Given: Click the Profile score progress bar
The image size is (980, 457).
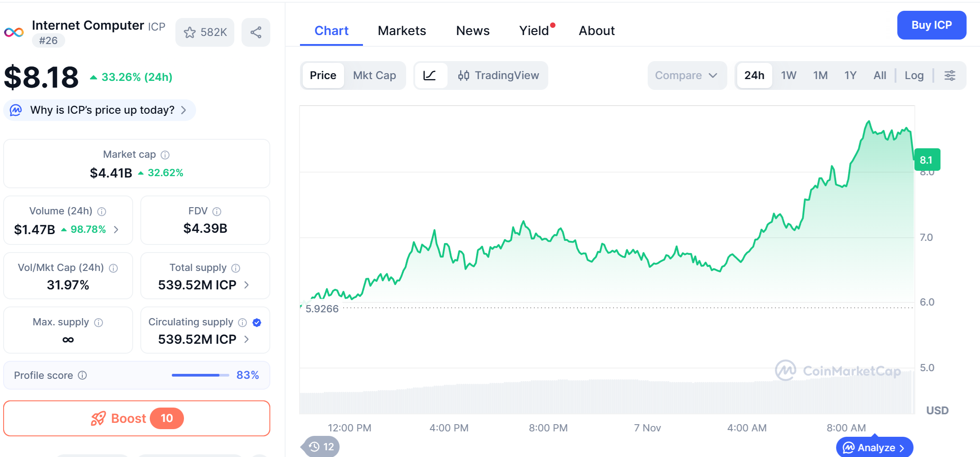Looking at the screenshot, I should click(x=200, y=375).
